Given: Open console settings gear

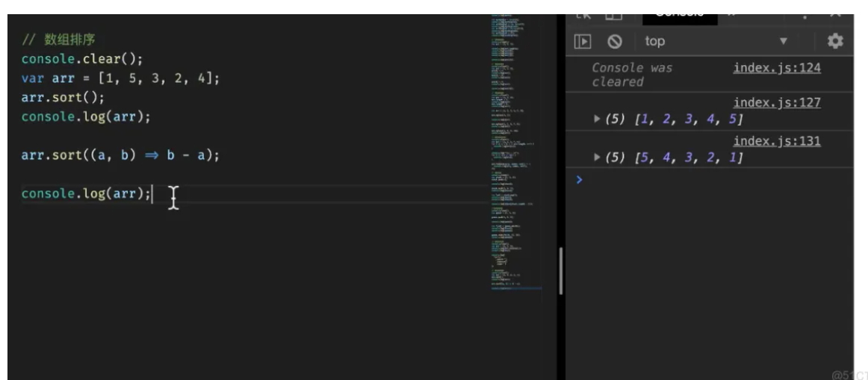Looking at the screenshot, I should click(x=835, y=41).
